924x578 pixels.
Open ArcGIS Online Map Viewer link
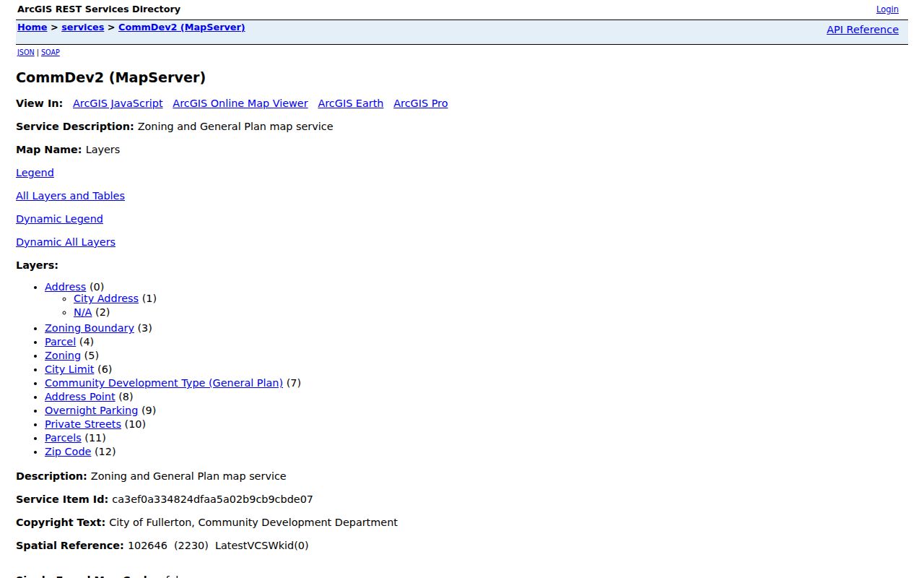240,103
